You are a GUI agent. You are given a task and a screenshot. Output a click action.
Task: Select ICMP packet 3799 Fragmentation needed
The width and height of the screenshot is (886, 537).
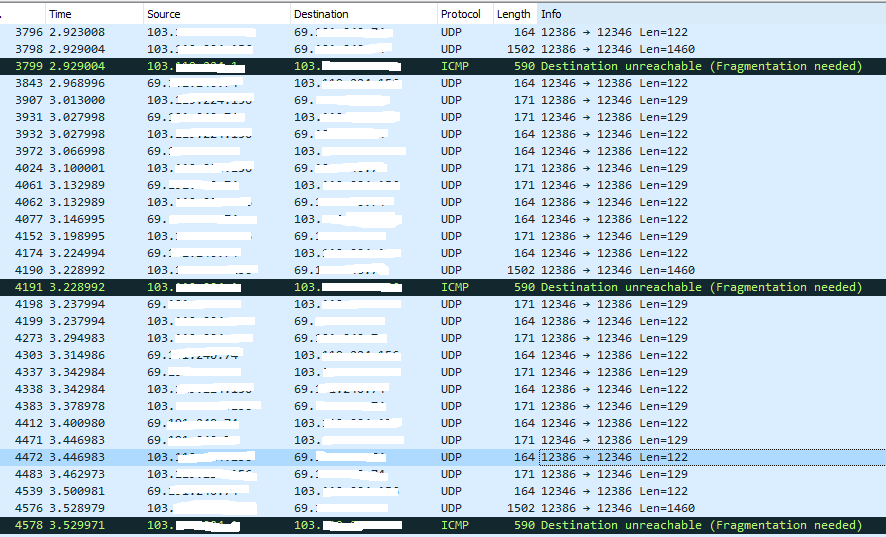[443, 66]
